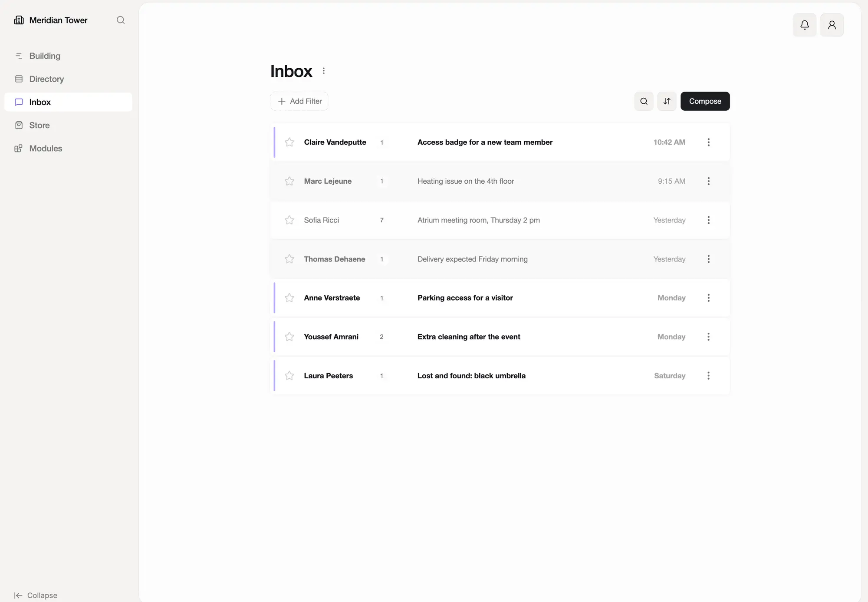Open options for Laura Peeters message
This screenshot has height=602, width=868.
click(x=709, y=376)
